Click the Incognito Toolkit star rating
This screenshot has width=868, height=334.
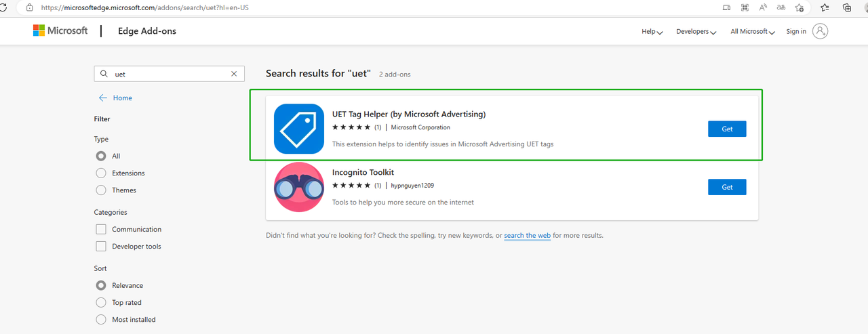click(x=351, y=186)
